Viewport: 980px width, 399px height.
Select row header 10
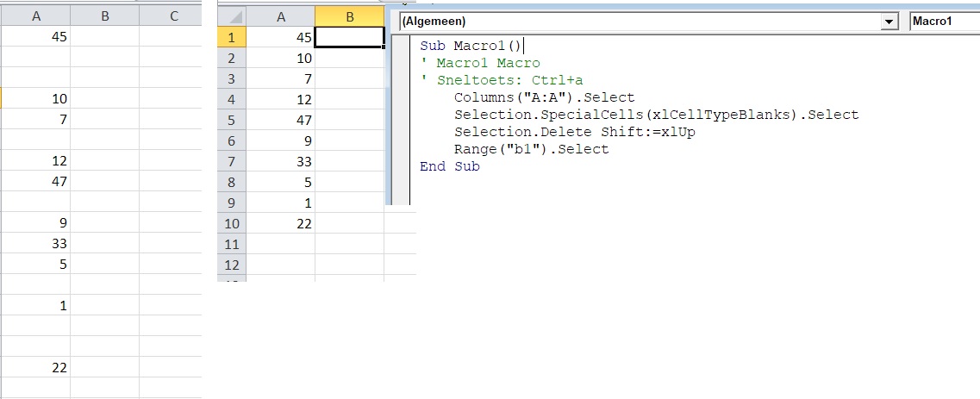click(232, 223)
